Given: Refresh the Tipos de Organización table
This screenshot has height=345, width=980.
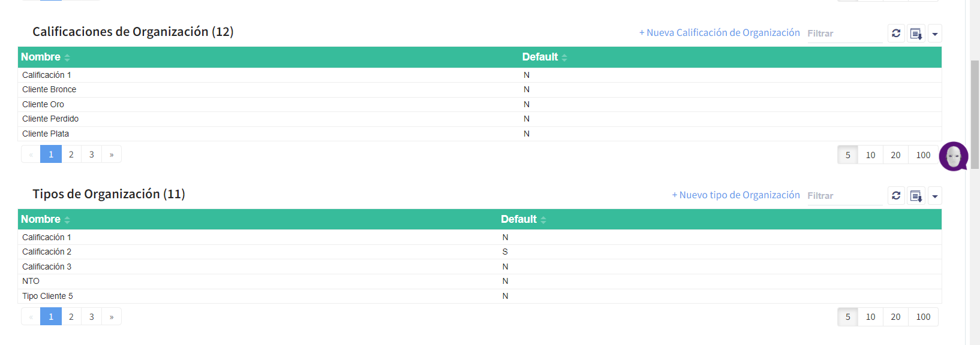Looking at the screenshot, I should click(896, 196).
